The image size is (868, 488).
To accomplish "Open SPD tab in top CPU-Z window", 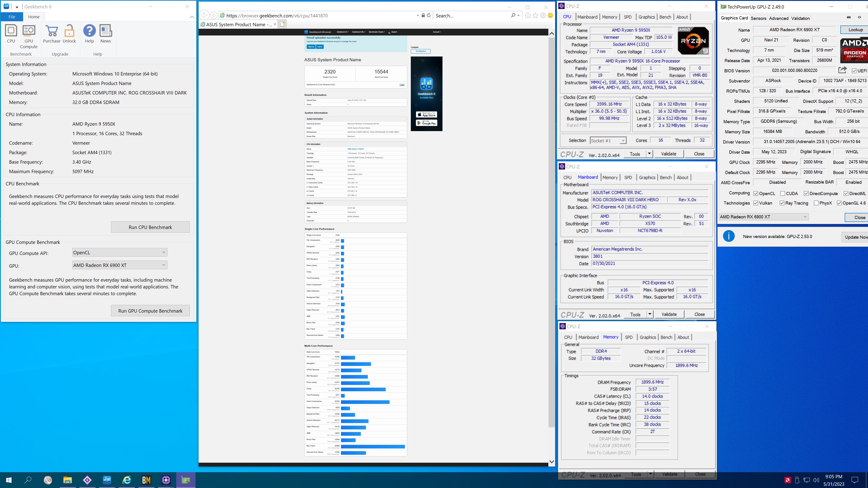I will click(x=627, y=17).
